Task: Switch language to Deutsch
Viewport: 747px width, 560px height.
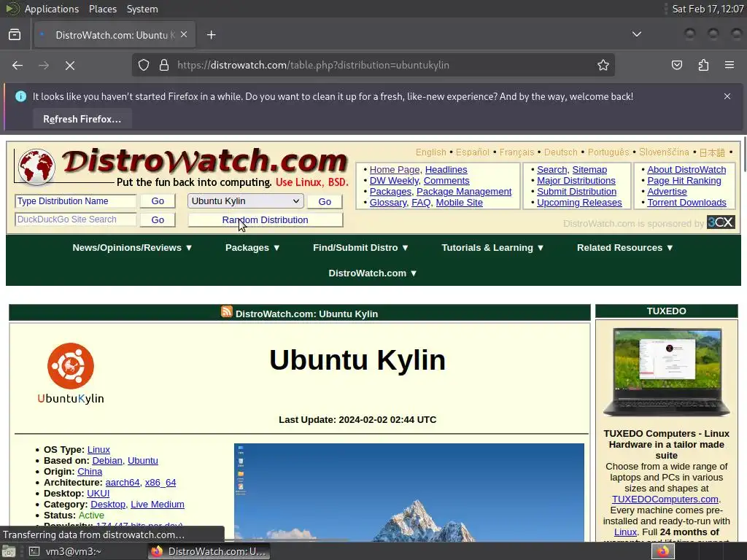Action: [561, 152]
